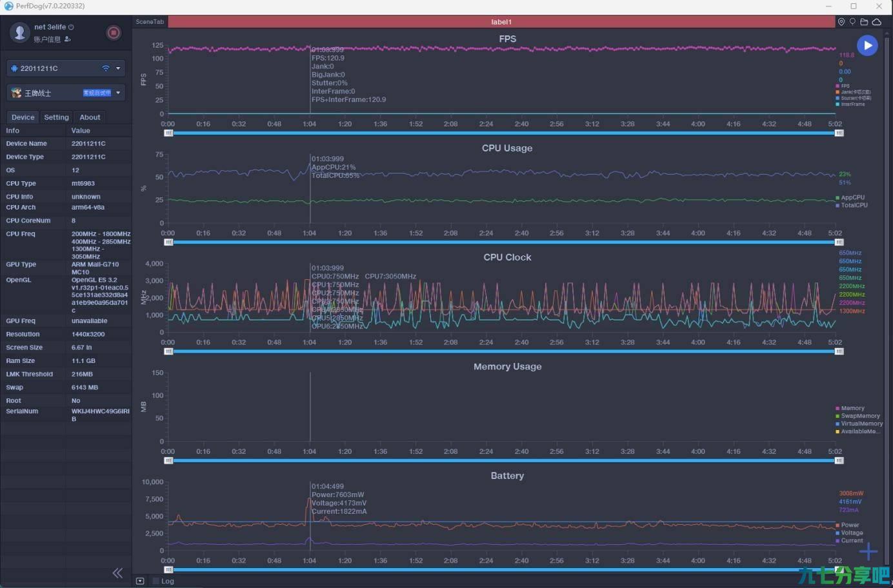
Task: Switch to the Device tab
Action: [23, 117]
